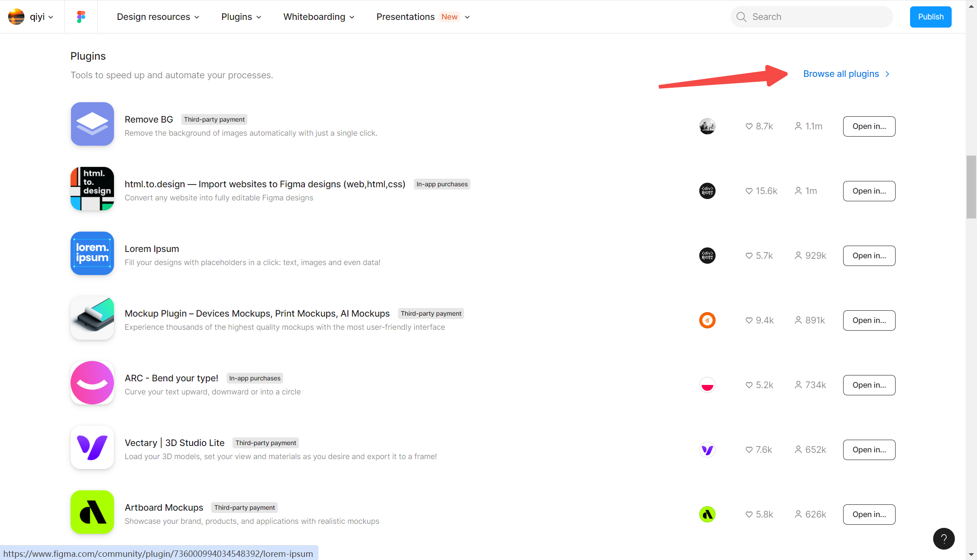Open Remove BG plugin title
This screenshot has height=560, width=977.
pyautogui.click(x=149, y=119)
